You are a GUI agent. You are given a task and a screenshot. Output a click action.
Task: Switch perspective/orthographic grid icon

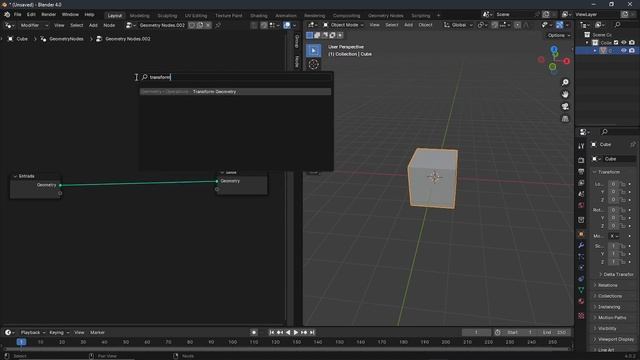tap(565, 119)
